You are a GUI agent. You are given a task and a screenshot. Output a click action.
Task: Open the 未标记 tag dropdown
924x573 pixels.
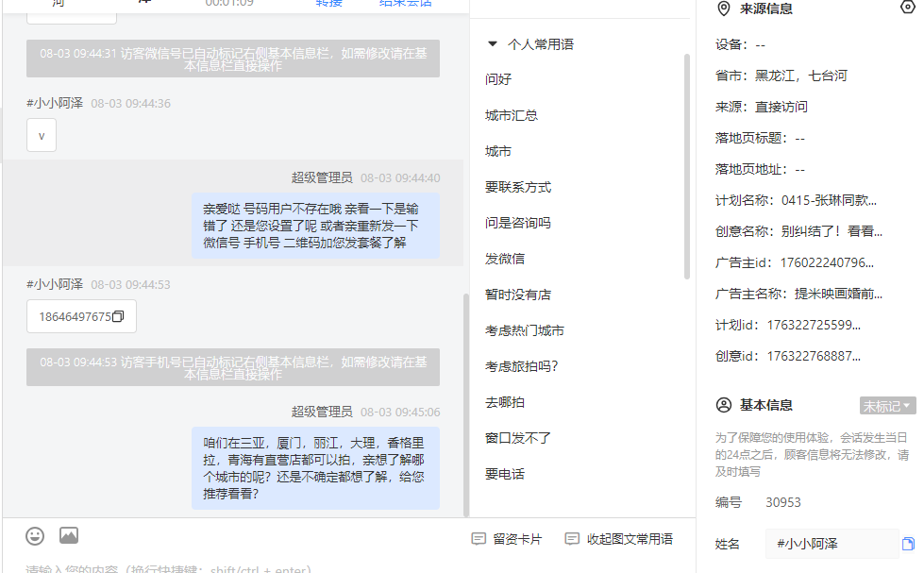(x=887, y=406)
